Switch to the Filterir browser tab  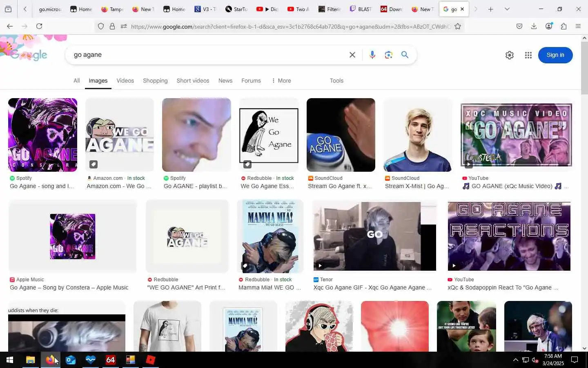(x=330, y=9)
